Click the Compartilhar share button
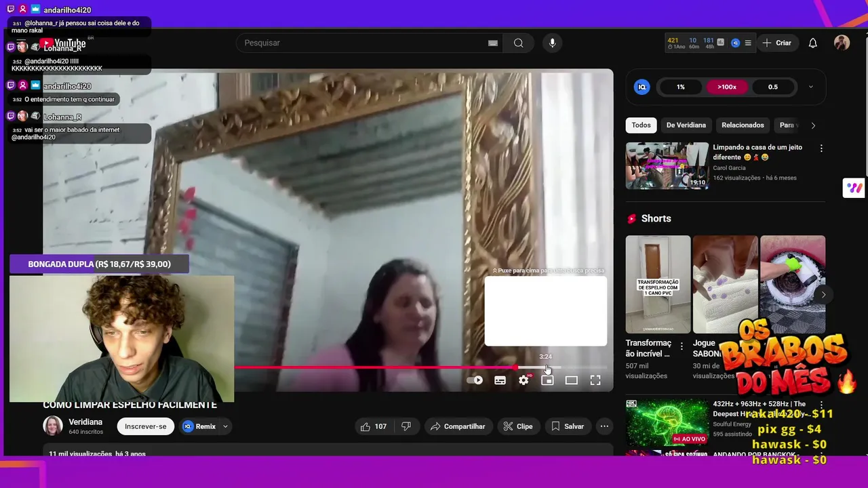Screen dimensions: 868x488 tap(458, 426)
